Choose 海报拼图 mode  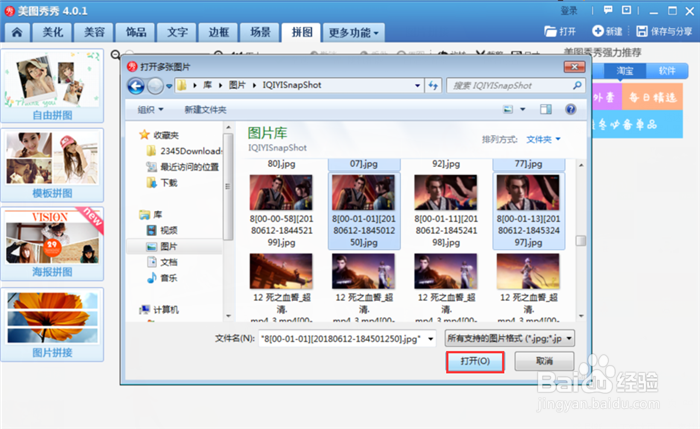tap(52, 244)
